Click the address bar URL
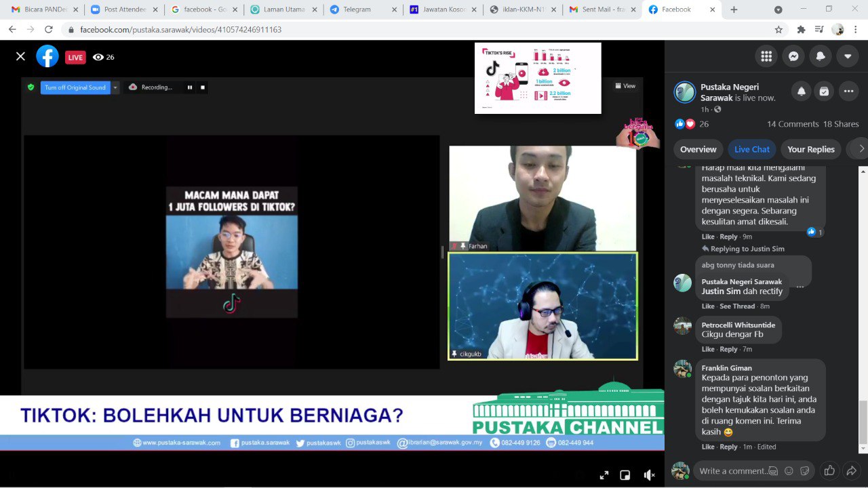Screen dimensions: 868x488 (180, 30)
